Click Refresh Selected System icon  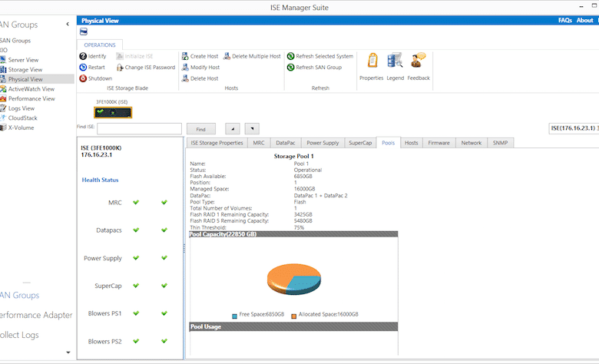click(x=291, y=56)
